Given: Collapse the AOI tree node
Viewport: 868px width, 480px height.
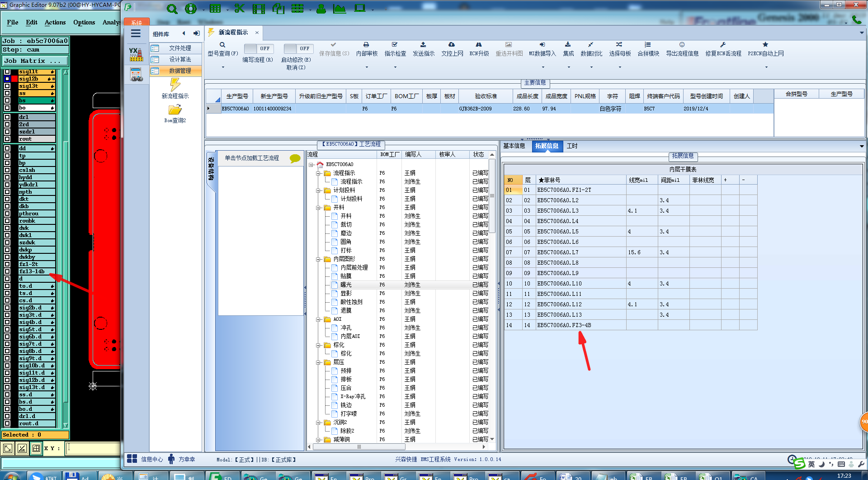Looking at the screenshot, I should tap(318, 319).
